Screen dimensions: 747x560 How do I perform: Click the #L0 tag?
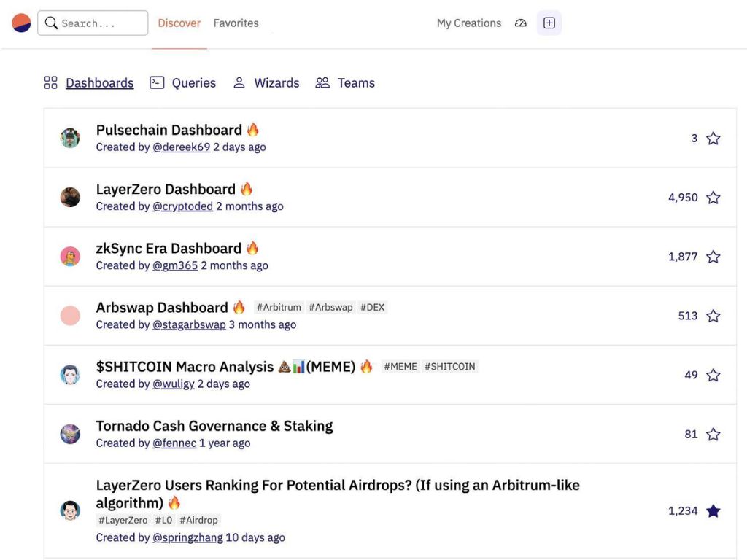click(163, 520)
